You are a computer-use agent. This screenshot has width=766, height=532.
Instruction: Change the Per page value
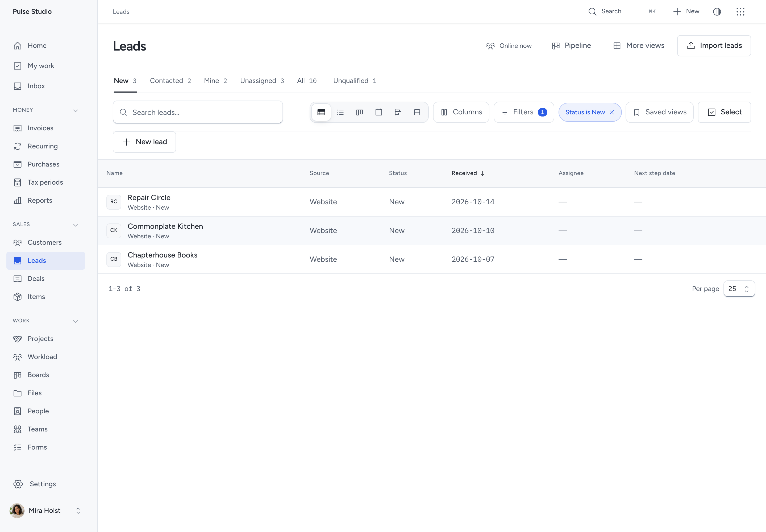[x=739, y=289]
